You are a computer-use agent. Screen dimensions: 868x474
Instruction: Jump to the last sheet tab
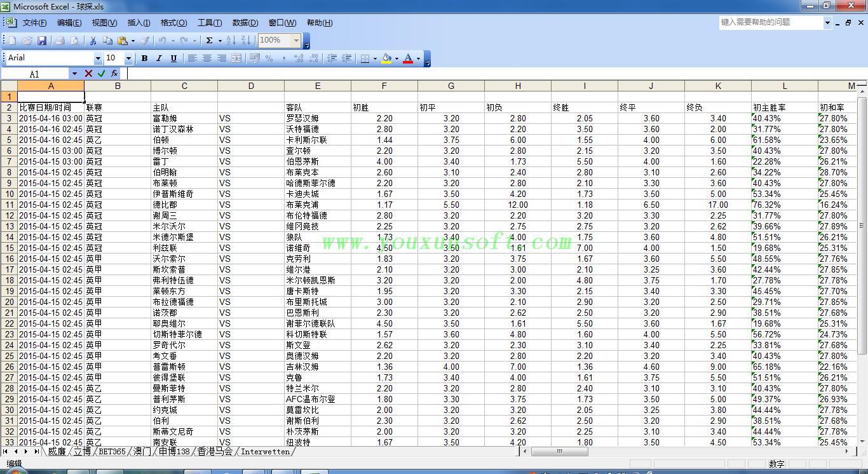37,452
